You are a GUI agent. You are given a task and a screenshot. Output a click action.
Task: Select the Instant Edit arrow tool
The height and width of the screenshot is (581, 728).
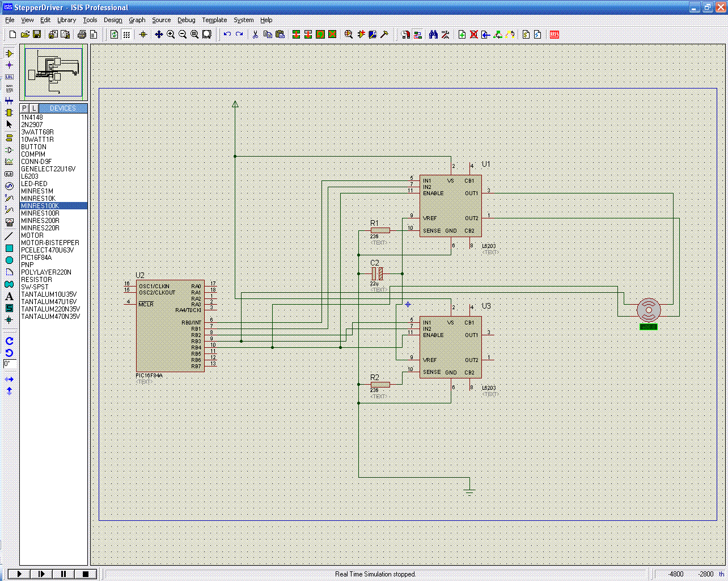pos(9,124)
